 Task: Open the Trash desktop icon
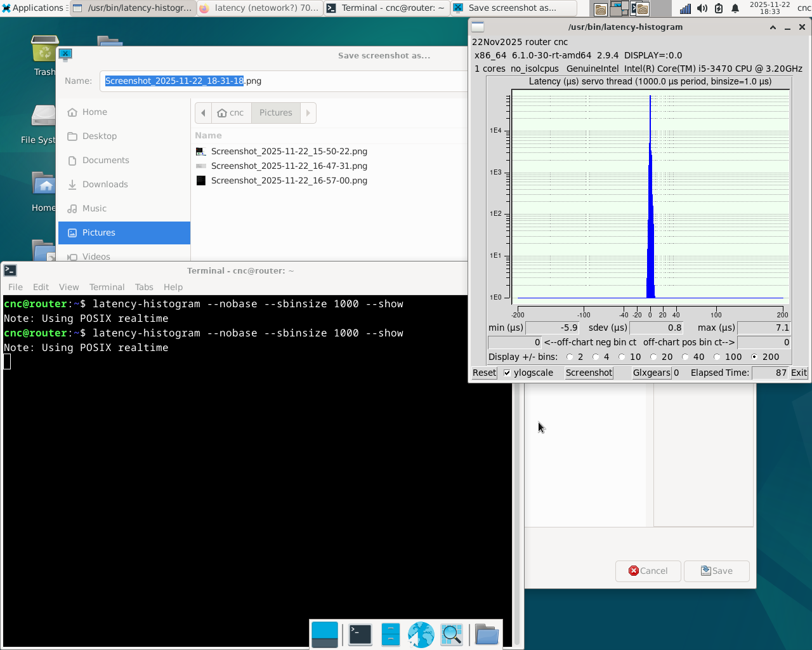[44, 51]
